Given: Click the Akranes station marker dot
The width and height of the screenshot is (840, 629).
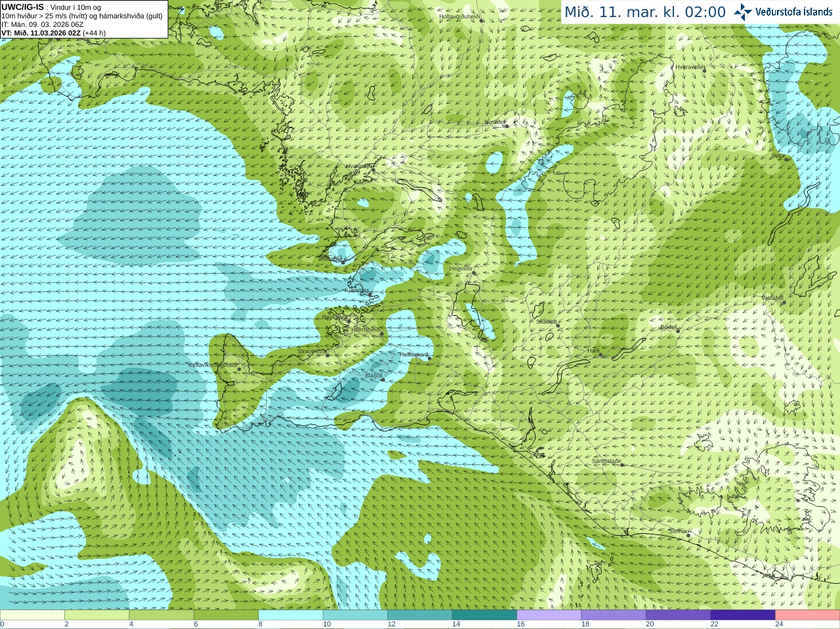Looking at the screenshot, I should pos(343,262).
